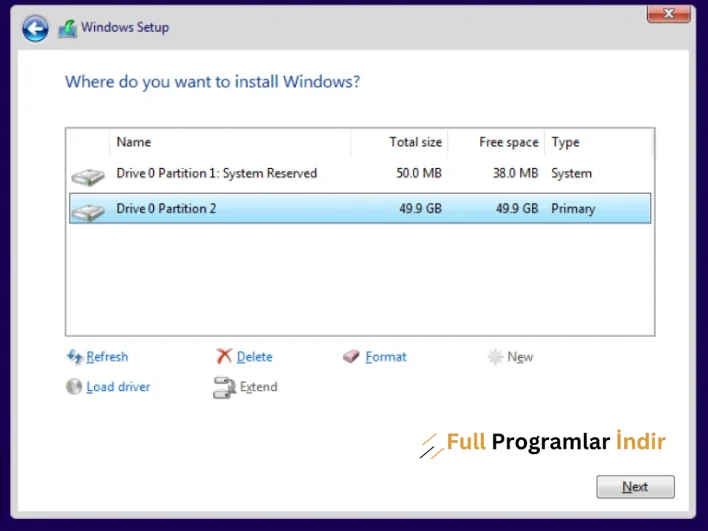Screen dimensions: 708x531
Task: Click the Windows Setup title icon
Action: click(x=67, y=28)
